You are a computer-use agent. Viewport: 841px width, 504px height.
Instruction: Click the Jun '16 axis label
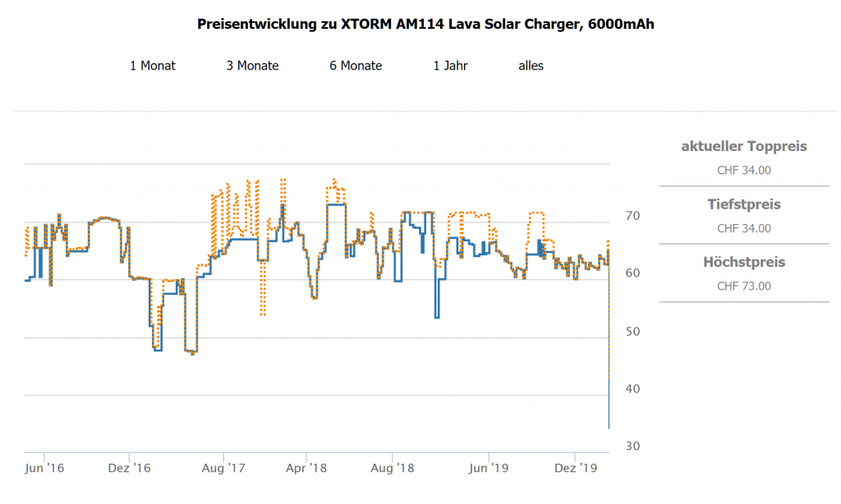(x=45, y=469)
